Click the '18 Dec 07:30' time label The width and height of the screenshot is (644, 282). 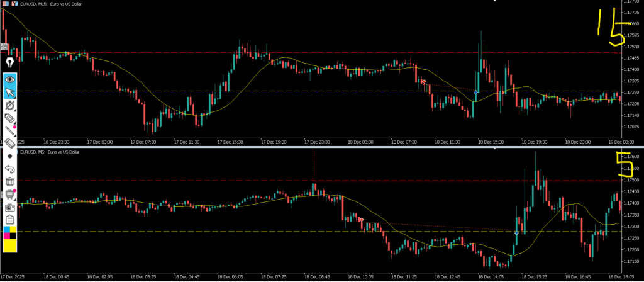(404, 142)
